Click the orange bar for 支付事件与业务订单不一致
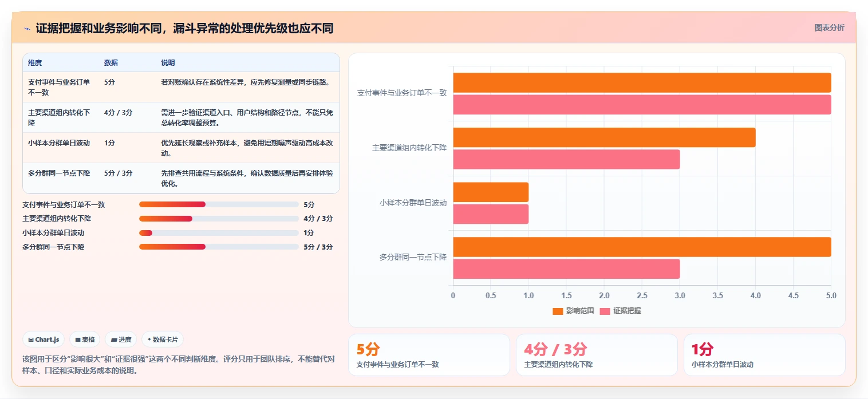The width and height of the screenshot is (868, 399). coord(642,82)
